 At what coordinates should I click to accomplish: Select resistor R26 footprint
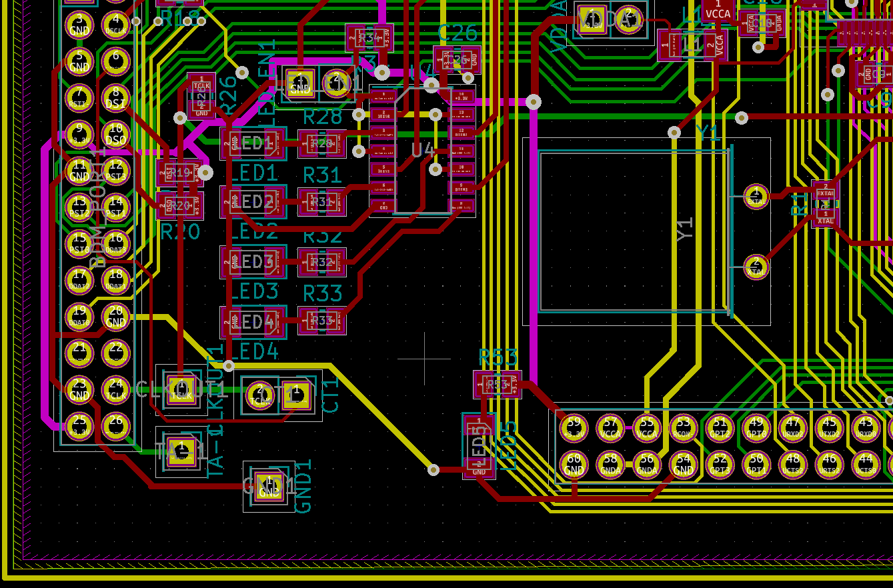pos(201,96)
